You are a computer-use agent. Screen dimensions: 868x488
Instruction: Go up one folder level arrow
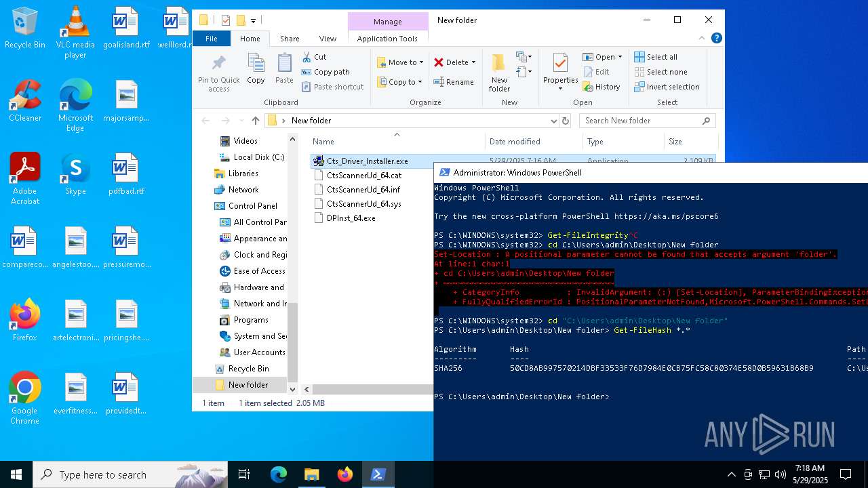point(255,121)
